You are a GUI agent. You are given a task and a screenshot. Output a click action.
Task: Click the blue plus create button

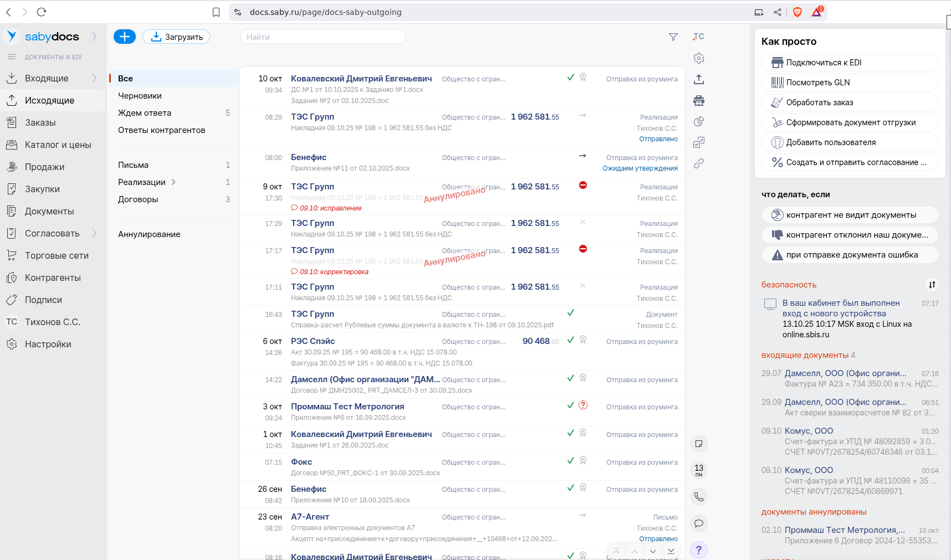coord(125,37)
